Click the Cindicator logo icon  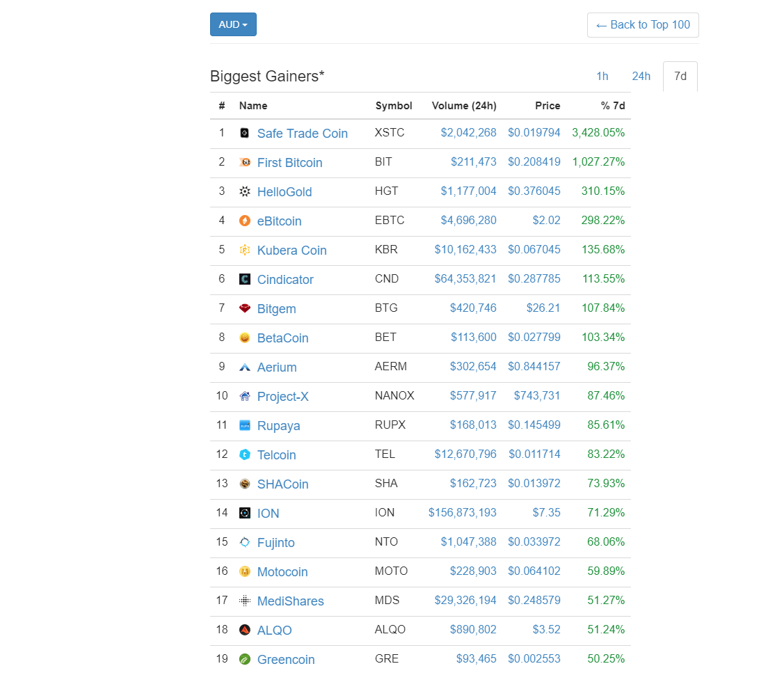(x=244, y=279)
